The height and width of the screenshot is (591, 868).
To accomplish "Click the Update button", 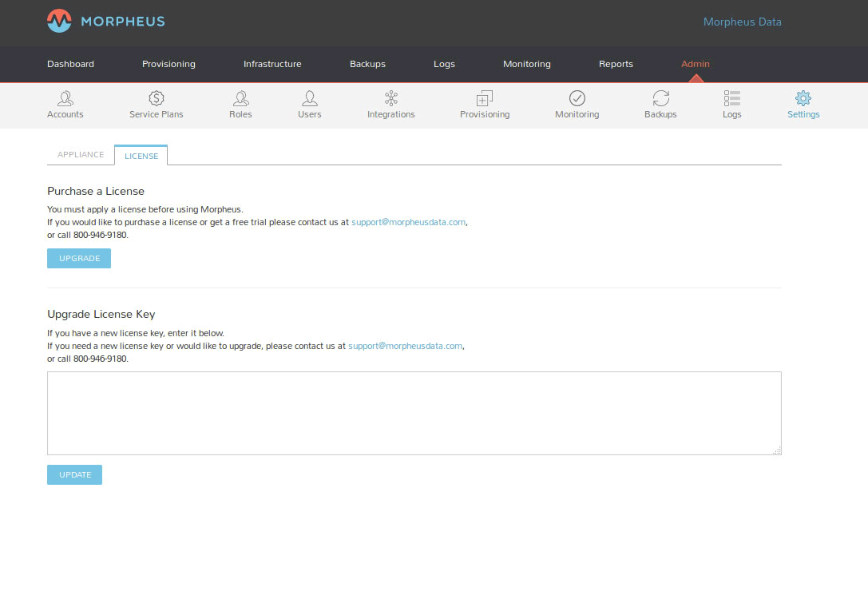I will pos(75,475).
